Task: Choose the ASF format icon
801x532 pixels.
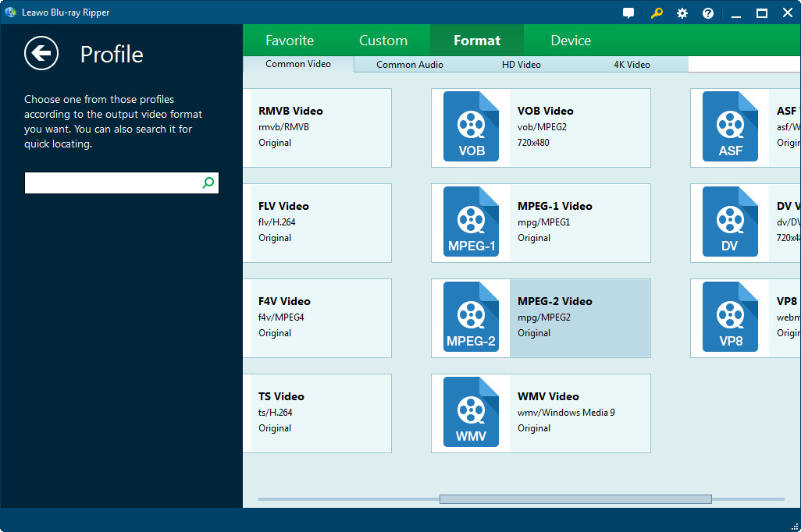Action: click(x=730, y=127)
